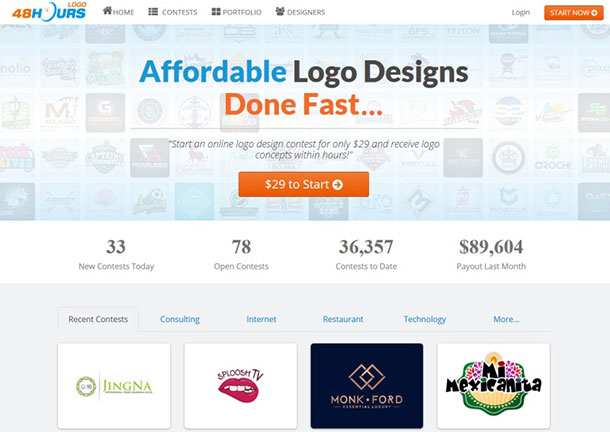610x432 pixels.
Task: Open the Sploosh TV logo thumbnail
Action: click(x=240, y=386)
